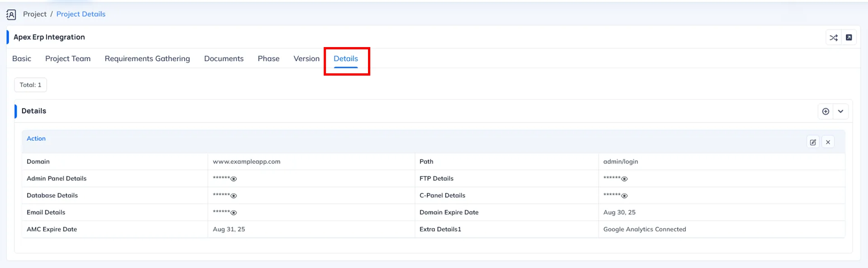Click the add (plus circle) icon in Details

(x=826, y=111)
